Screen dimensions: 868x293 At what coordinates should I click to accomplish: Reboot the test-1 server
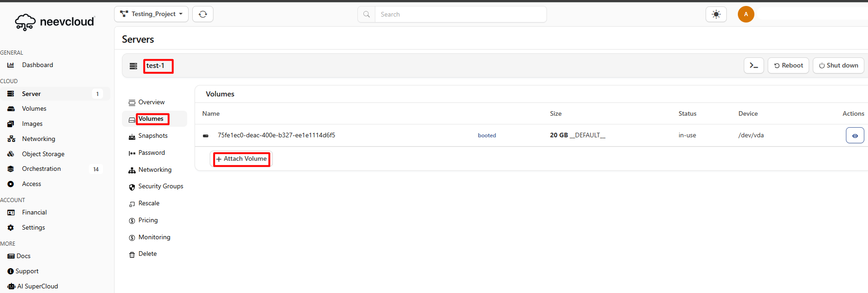click(x=788, y=66)
